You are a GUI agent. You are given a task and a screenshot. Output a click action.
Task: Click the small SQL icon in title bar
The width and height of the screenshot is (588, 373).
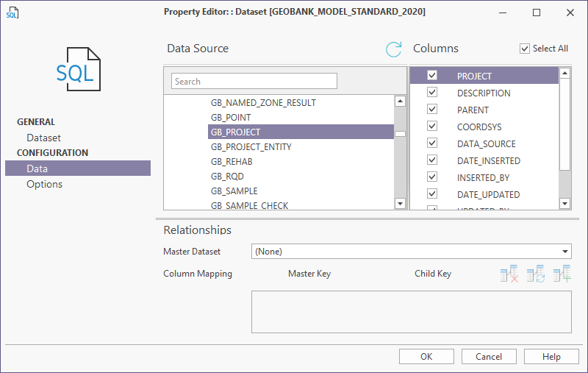tap(12, 13)
